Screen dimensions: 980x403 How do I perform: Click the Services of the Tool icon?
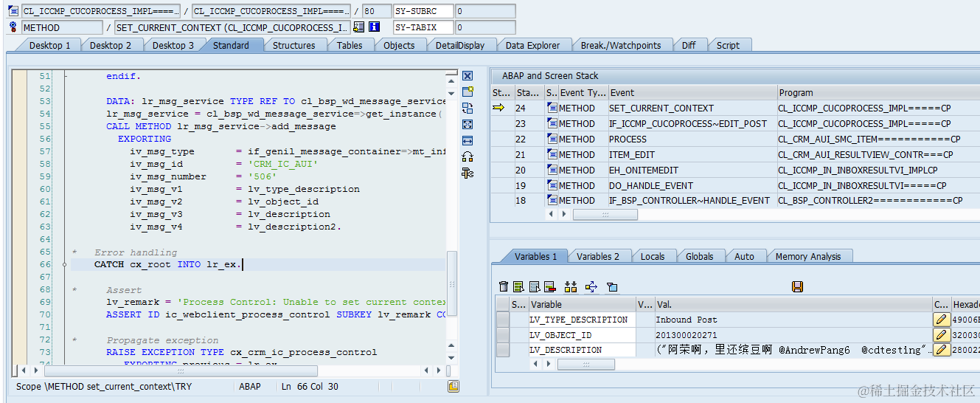click(468, 156)
